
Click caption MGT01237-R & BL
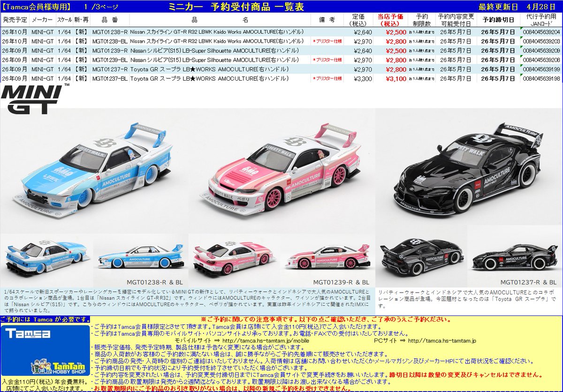pyautogui.click(x=528, y=282)
